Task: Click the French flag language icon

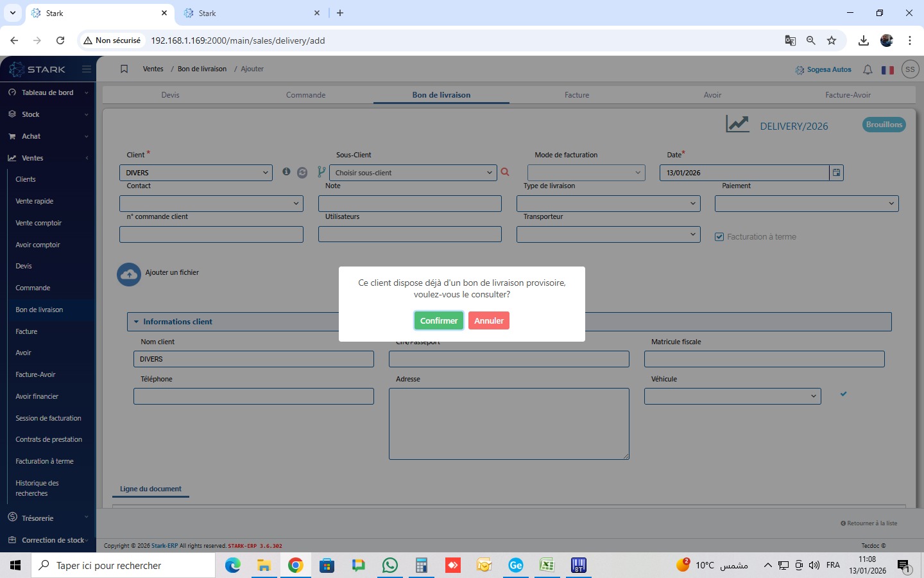Action: 887,70
